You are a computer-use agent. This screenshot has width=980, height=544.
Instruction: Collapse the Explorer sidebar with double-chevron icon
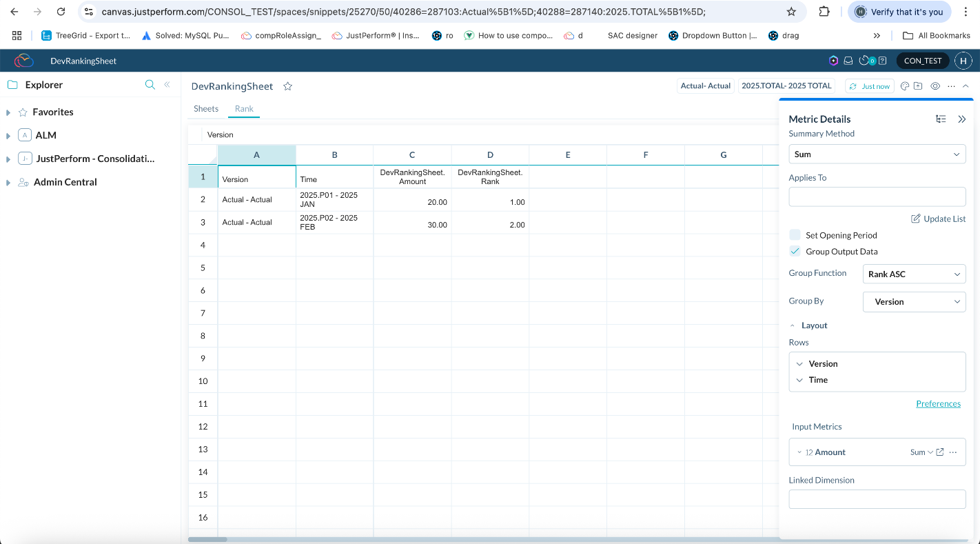tap(167, 85)
